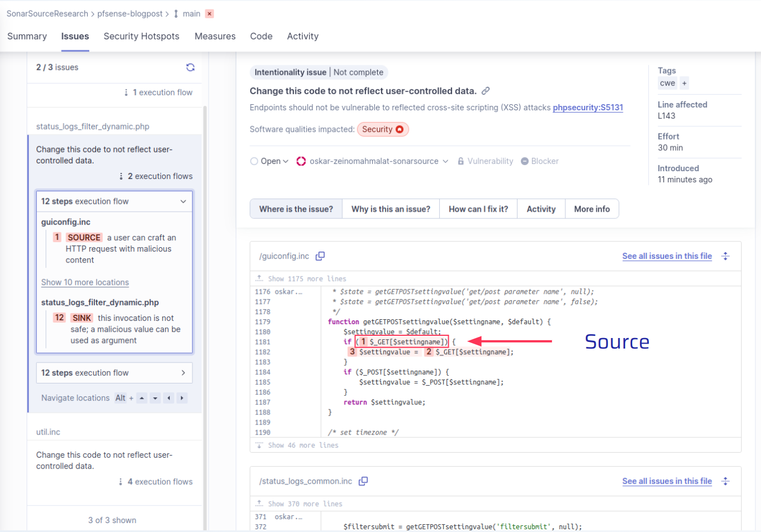This screenshot has height=532, width=761.
Task: Click the up-arrow in Navigate locations controls
Action: (141, 398)
